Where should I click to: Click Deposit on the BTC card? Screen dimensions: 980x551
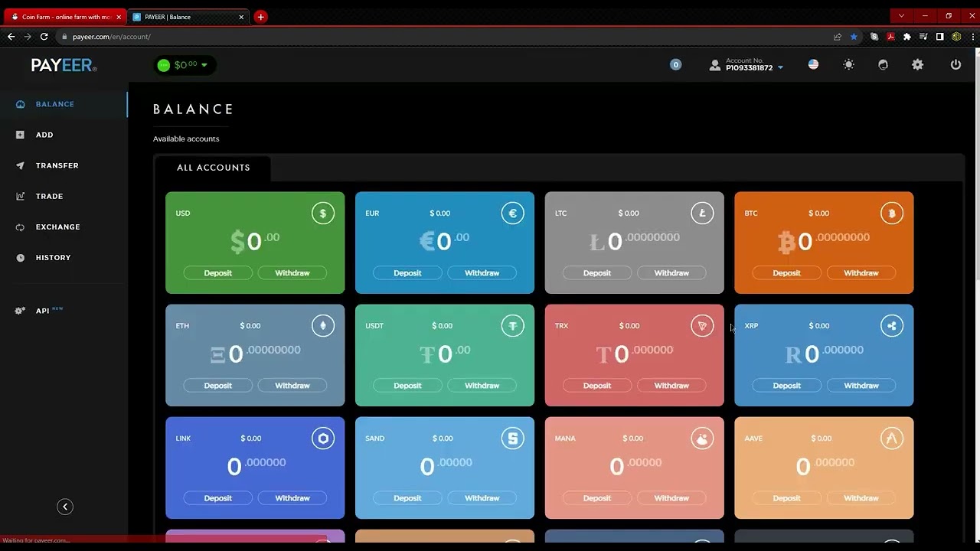[x=786, y=273]
